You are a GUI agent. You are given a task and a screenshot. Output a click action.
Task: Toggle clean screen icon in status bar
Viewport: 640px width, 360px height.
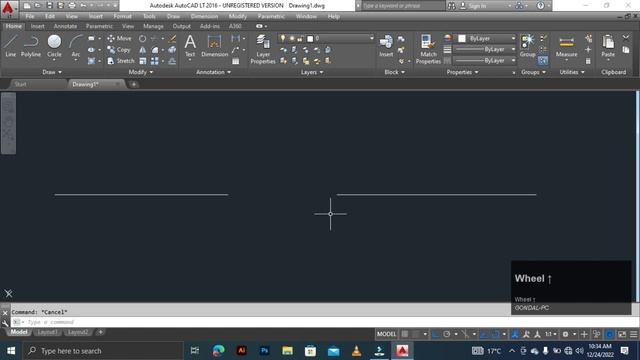point(622,334)
